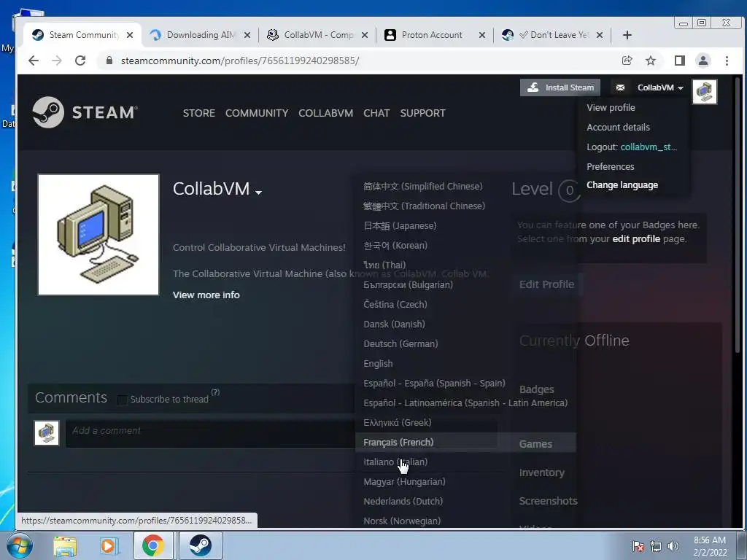This screenshot has width=747, height=560.
Task: Click the Action Center flag tray icon
Action: click(x=638, y=545)
